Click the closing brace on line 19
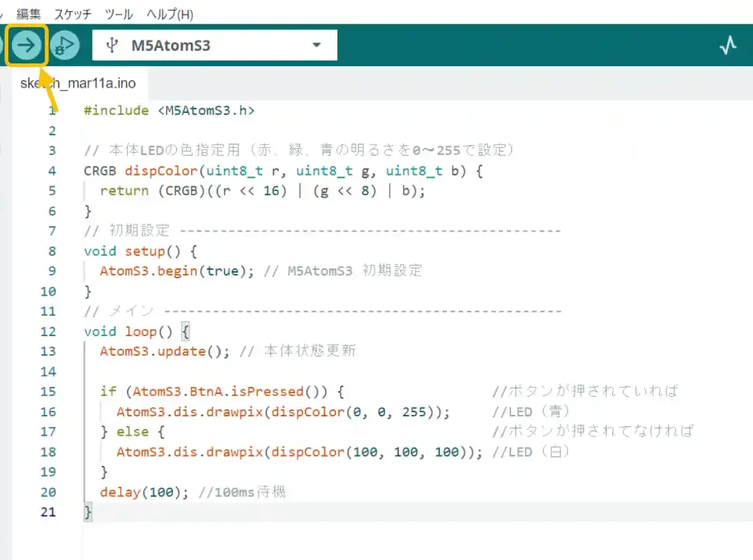Image resolution: width=753 pixels, height=560 pixels. (104, 472)
